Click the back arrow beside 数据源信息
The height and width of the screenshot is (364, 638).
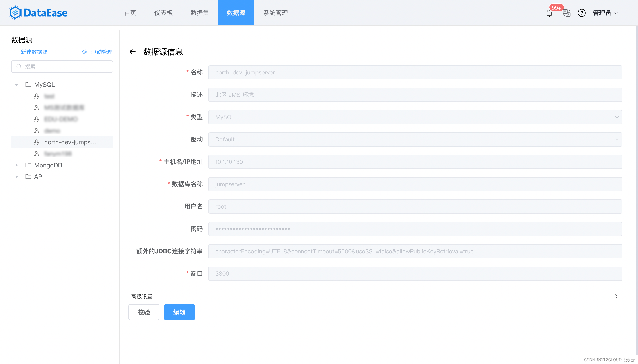(x=132, y=52)
